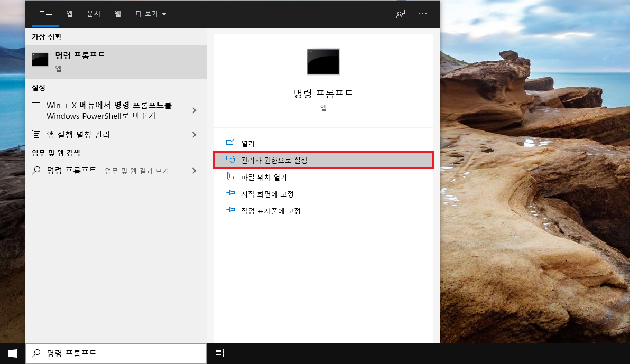630x364 pixels.
Task: Select 파일 위치 열기
Action: click(x=323, y=177)
